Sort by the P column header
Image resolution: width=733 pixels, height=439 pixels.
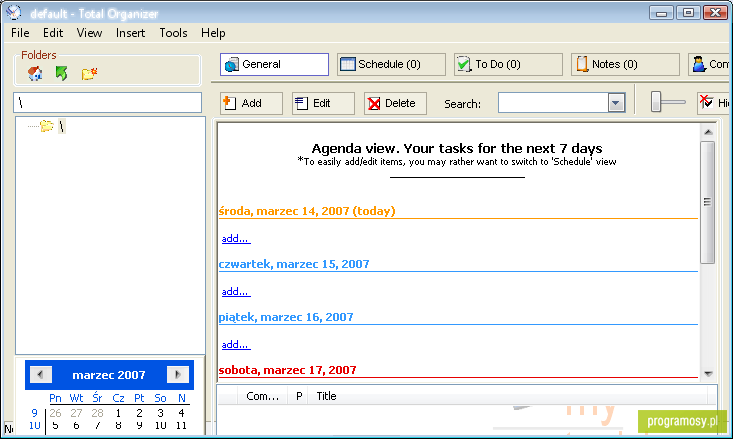[299, 396]
